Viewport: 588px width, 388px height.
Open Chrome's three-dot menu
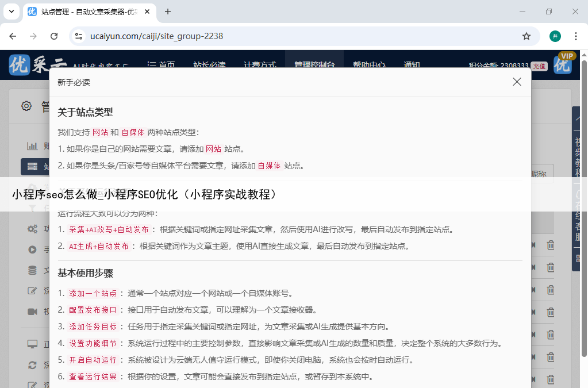(575, 36)
